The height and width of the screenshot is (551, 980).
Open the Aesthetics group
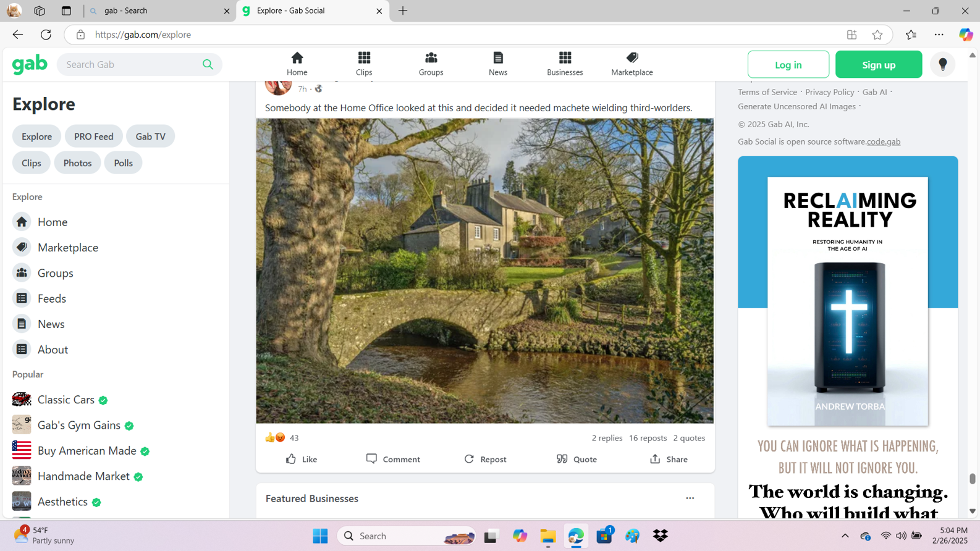57,502
